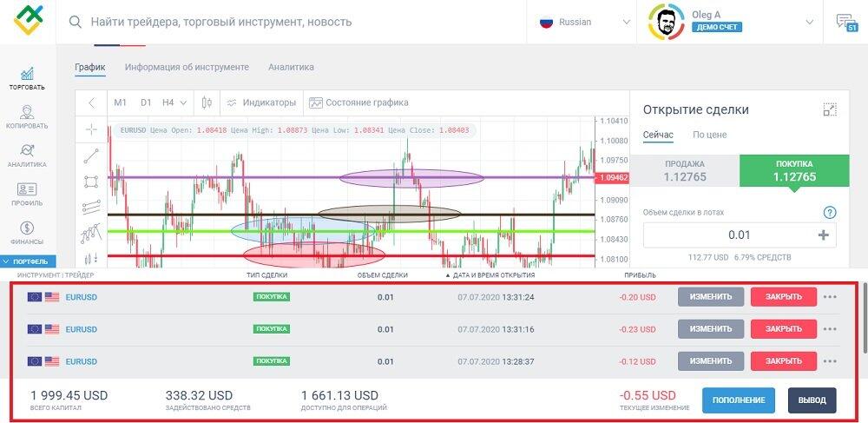The height and width of the screenshot is (423, 868).
Task: Select the rectangle shape tool
Action: pyautogui.click(x=91, y=182)
